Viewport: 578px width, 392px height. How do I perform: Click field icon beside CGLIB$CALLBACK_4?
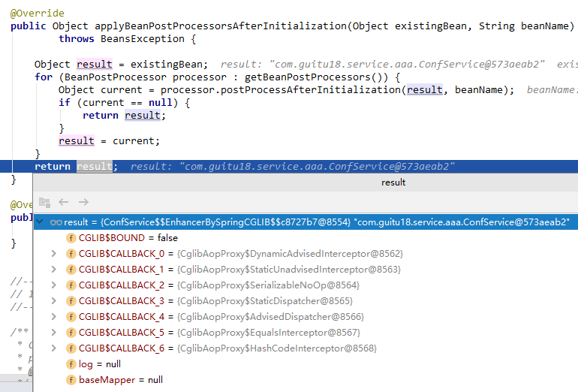click(71, 317)
